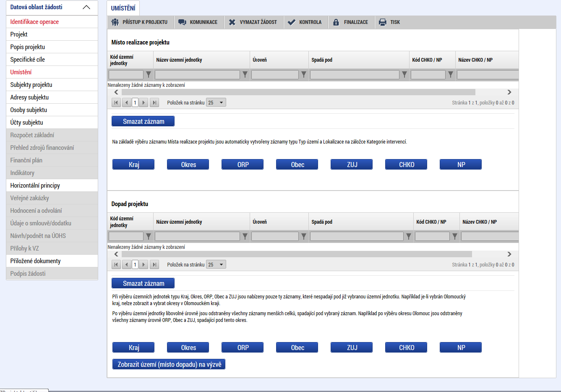The width and height of the screenshot is (561, 392).
Task: Go to previous page in Dopad projektu pager
Action: [126, 264]
